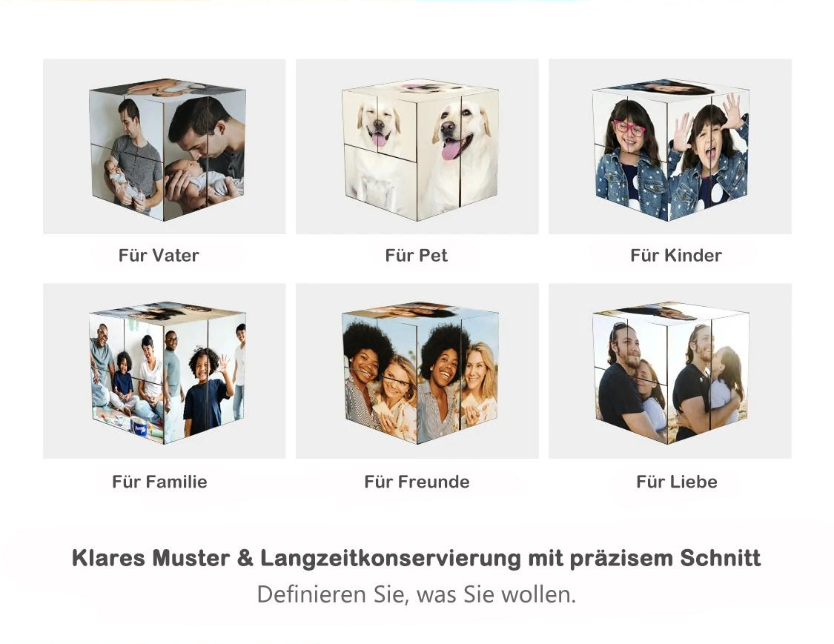This screenshot has width=834, height=644.
Task: Click the left face of the Liebe cube
Action: click(x=629, y=377)
